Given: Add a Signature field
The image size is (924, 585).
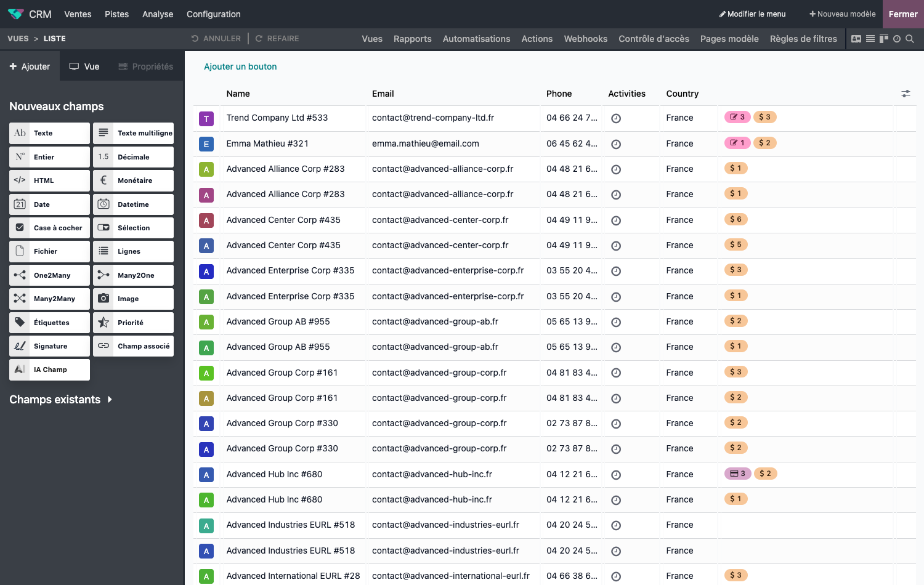Looking at the screenshot, I should pyautogui.click(x=49, y=346).
